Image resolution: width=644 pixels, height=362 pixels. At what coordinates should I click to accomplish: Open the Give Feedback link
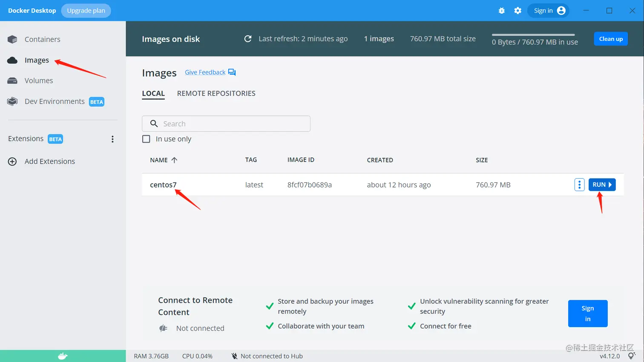[x=205, y=72]
